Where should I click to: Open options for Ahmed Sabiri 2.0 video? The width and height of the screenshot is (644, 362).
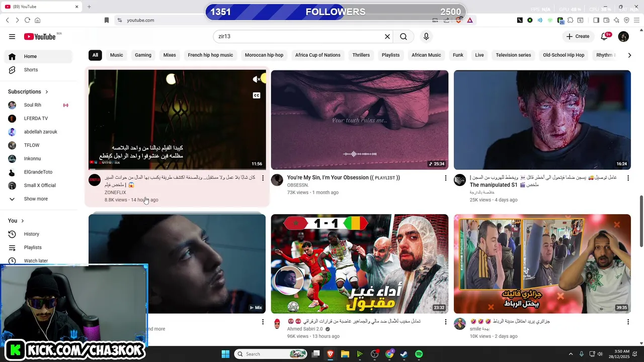tap(445, 322)
